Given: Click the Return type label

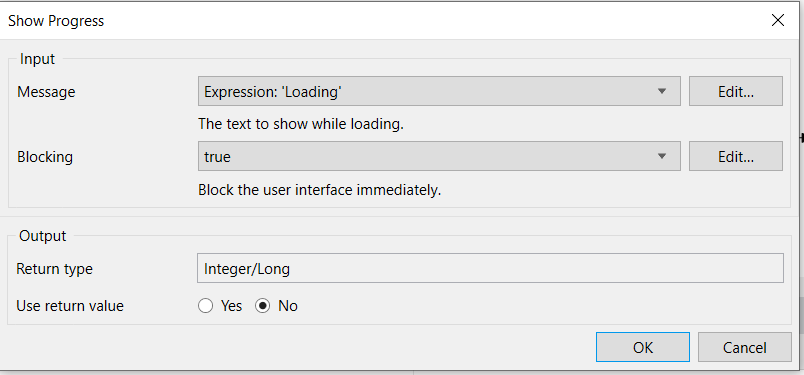Looking at the screenshot, I should (x=54, y=269).
